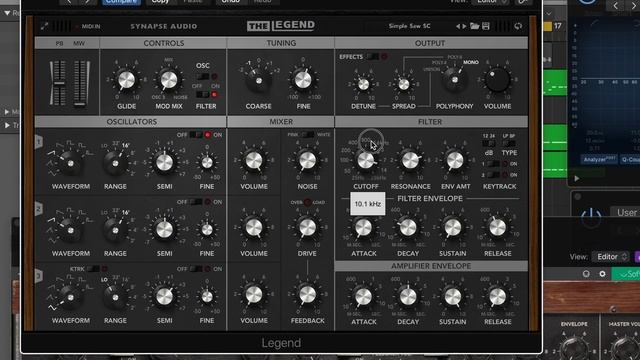Click the circular reset arrow icon
The height and width of the screenshot is (360, 640).
pyautogui.click(x=518, y=26)
